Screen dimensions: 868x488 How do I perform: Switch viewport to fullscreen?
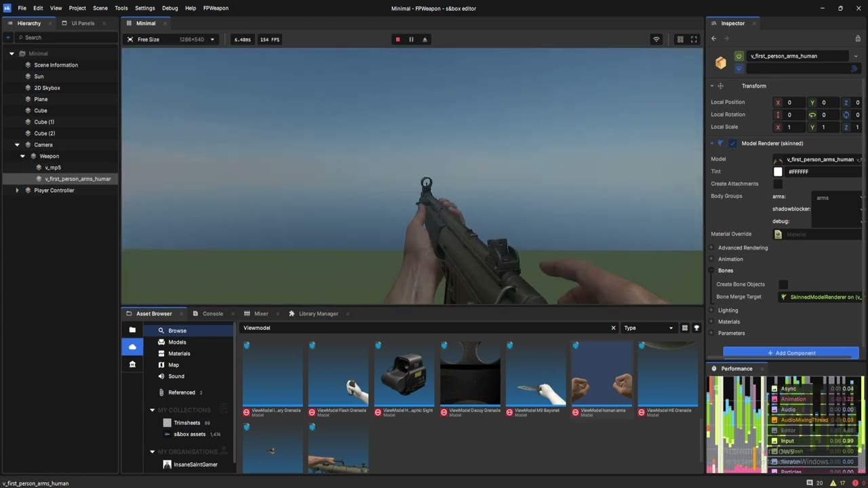pyautogui.click(x=694, y=39)
